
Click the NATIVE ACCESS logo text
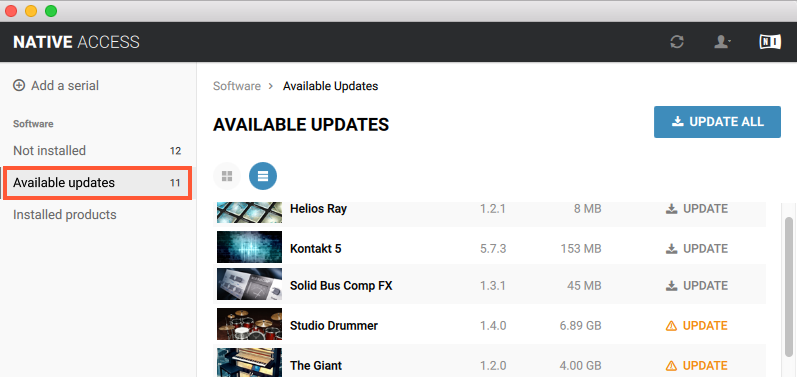[x=76, y=42]
